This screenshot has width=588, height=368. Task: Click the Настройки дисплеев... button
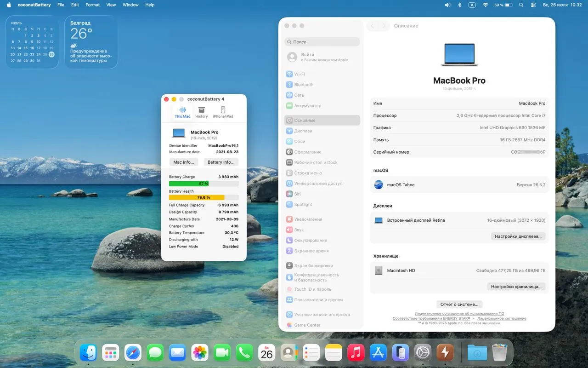pos(518,236)
